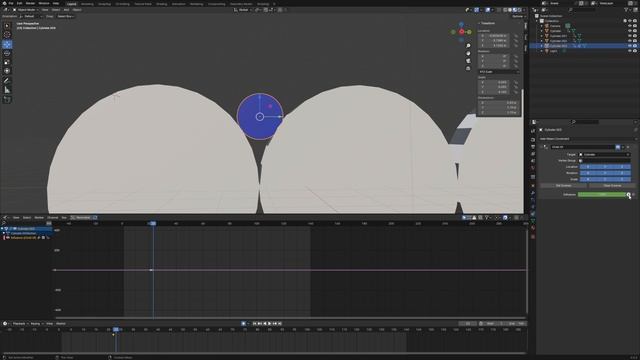Expand the Camera row in outliner

coord(542,26)
